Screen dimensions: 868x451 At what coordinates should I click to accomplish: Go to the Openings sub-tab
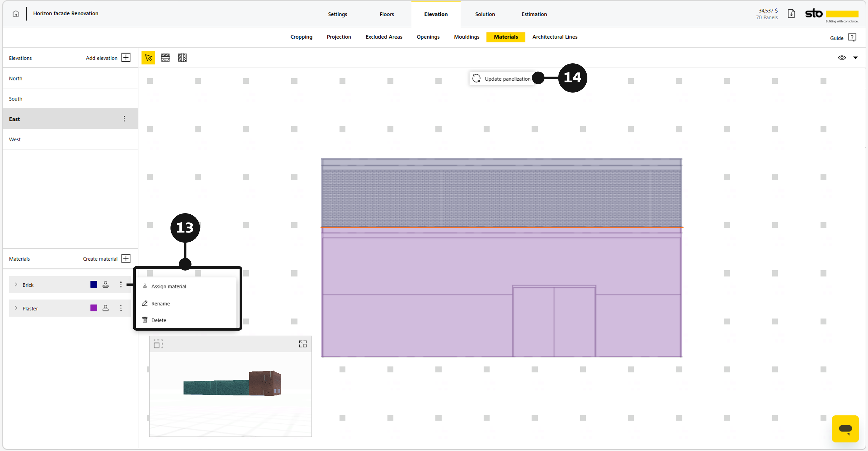click(428, 37)
